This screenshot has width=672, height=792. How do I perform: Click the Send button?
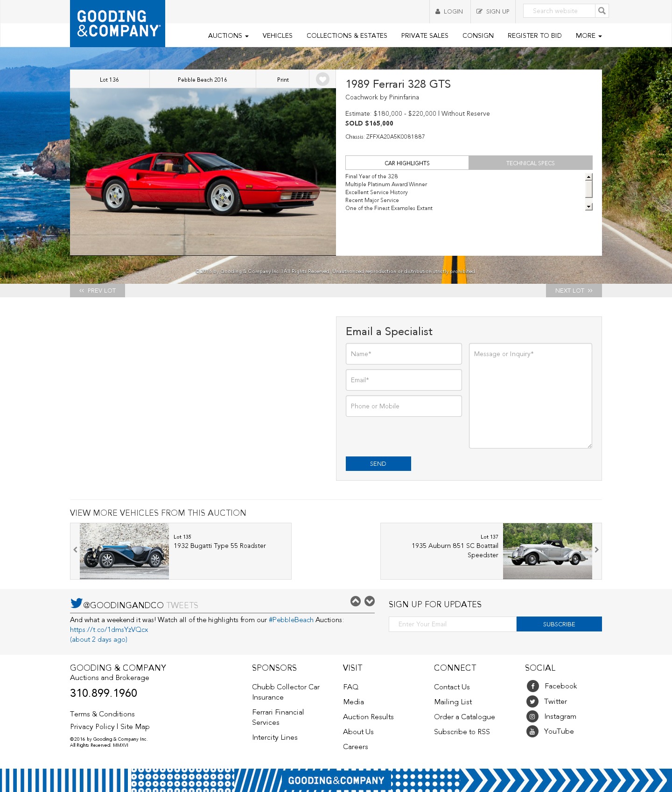pos(378,463)
